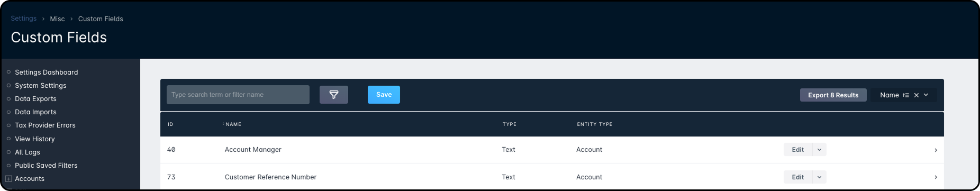Click the Save button
The image size is (980, 191).
(384, 95)
